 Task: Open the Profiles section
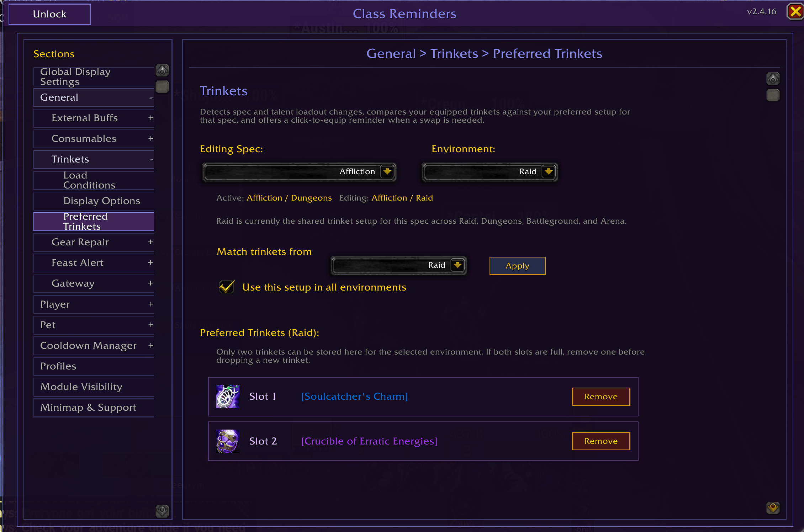(94, 366)
